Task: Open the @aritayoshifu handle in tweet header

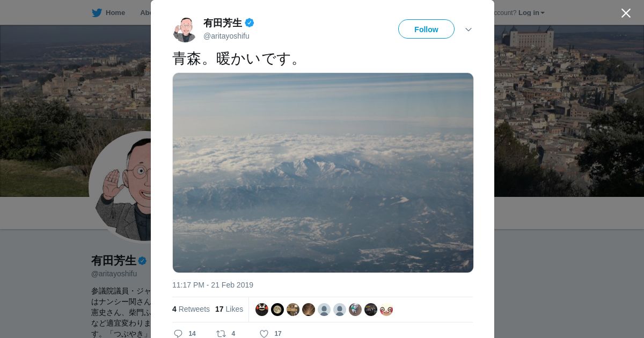Action: pyautogui.click(x=226, y=36)
